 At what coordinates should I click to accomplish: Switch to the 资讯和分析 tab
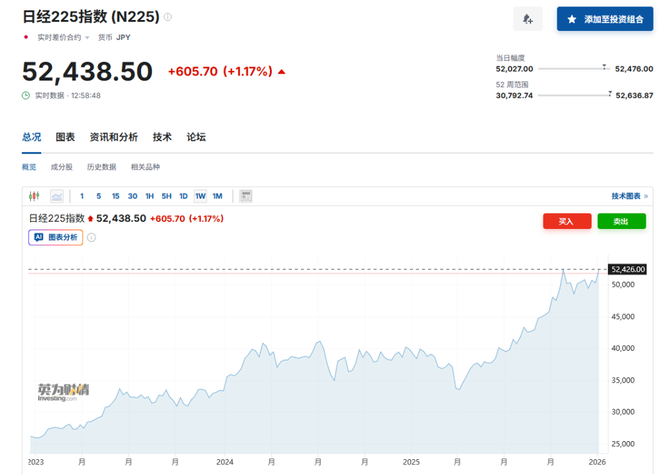tap(114, 137)
